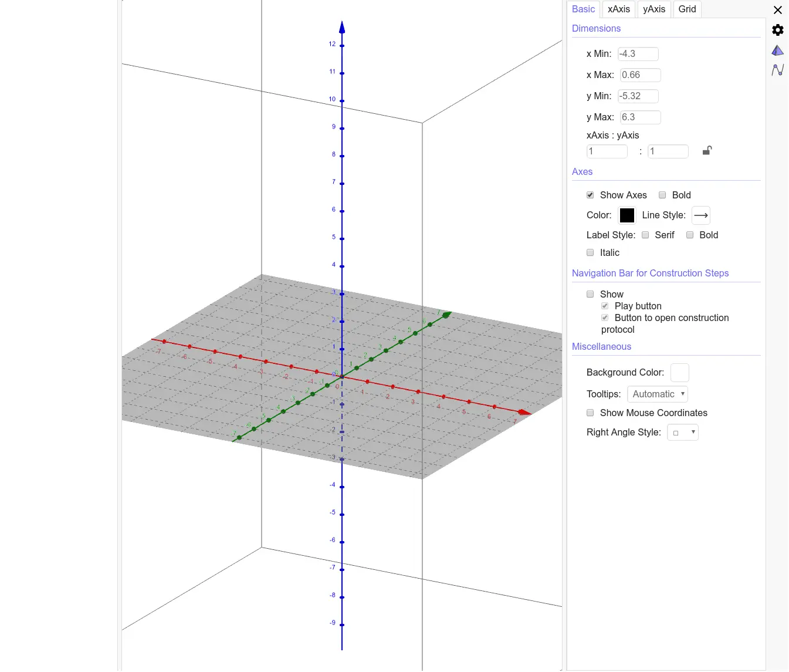The image size is (789, 672).
Task: Check Show Mouse Coordinates
Action: pos(590,413)
